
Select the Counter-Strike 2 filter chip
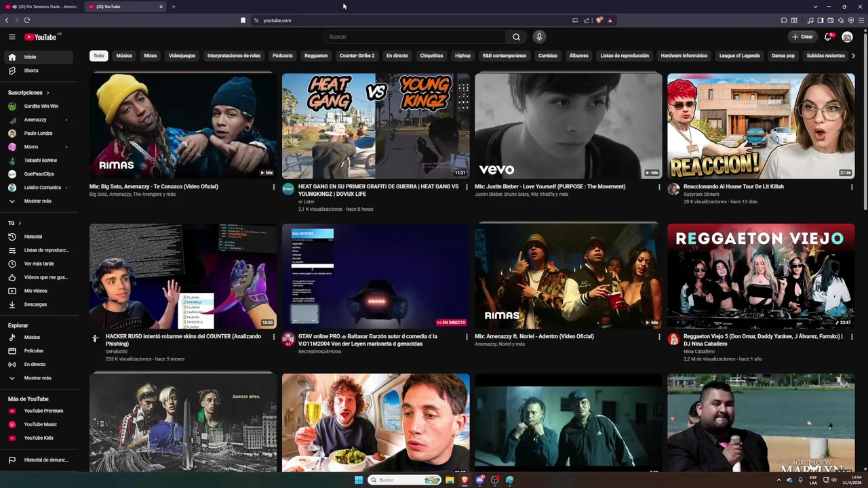tap(357, 56)
